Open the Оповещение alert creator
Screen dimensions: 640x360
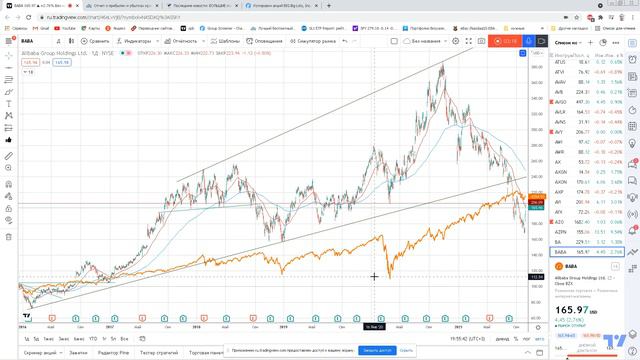(x=264, y=41)
